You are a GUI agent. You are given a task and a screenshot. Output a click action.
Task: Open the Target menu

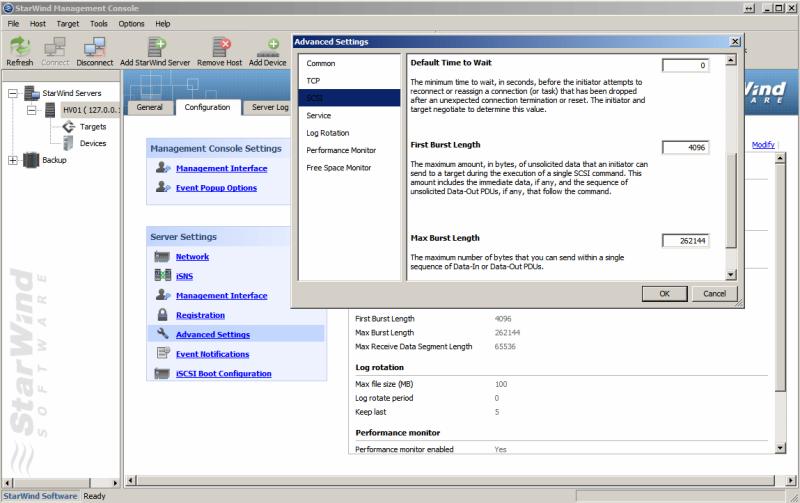68,23
